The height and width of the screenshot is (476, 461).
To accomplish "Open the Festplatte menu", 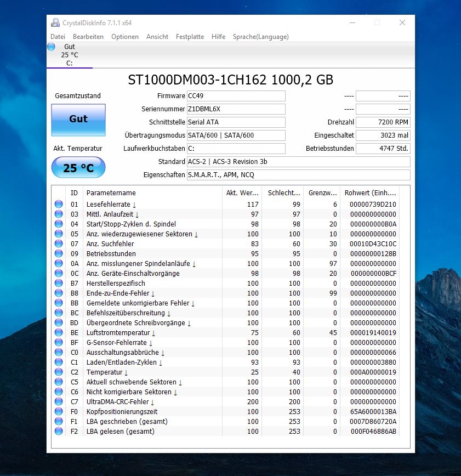I will pyautogui.click(x=190, y=37).
